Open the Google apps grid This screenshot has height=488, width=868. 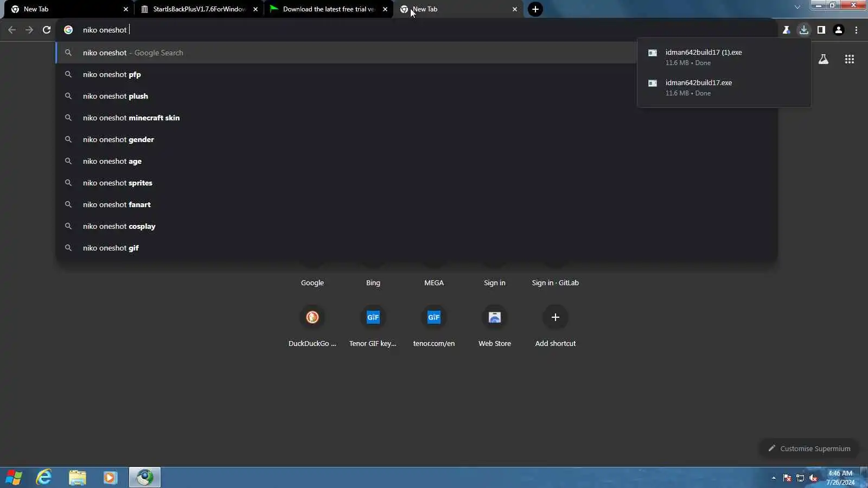(x=850, y=59)
